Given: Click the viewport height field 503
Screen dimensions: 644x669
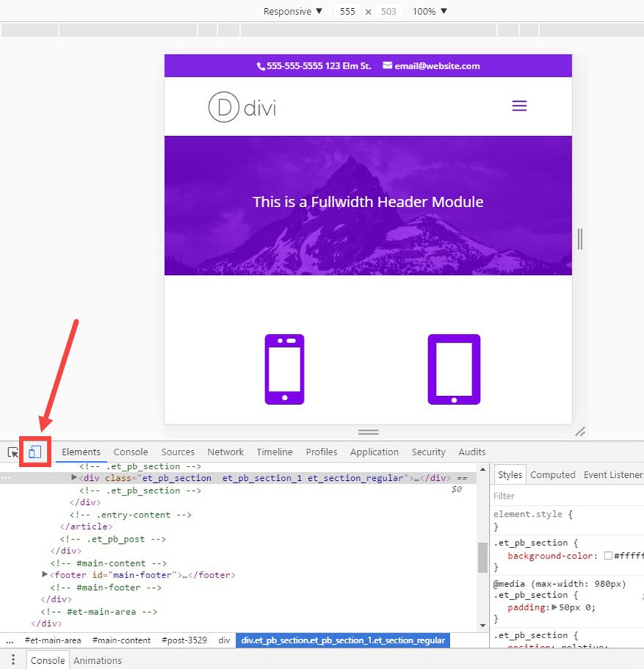Looking at the screenshot, I should [389, 12].
